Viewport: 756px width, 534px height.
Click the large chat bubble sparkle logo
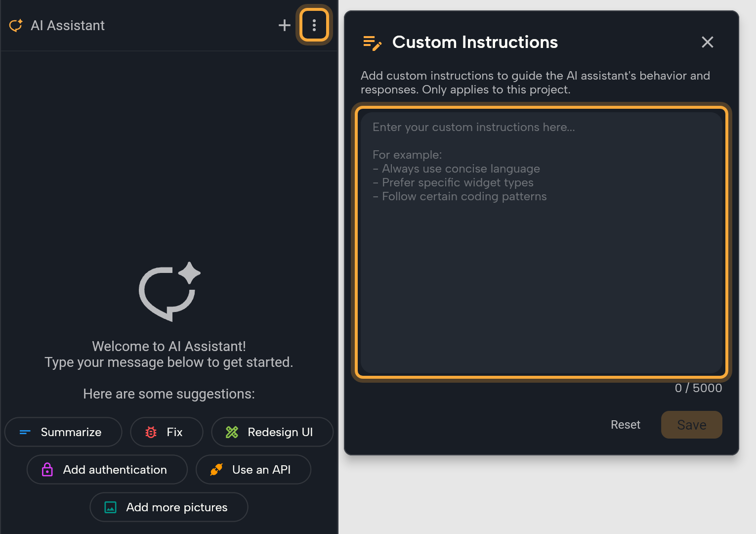coord(169,292)
